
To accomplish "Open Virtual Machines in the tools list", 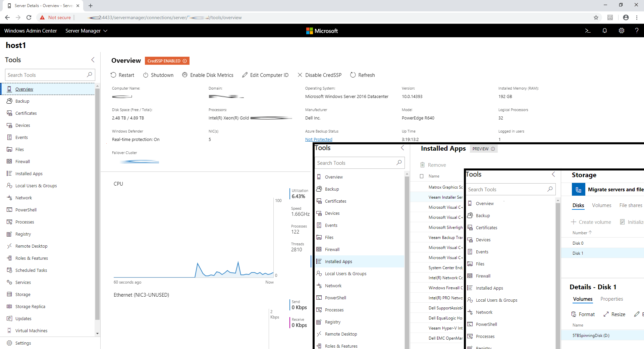I will coord(31,331).
